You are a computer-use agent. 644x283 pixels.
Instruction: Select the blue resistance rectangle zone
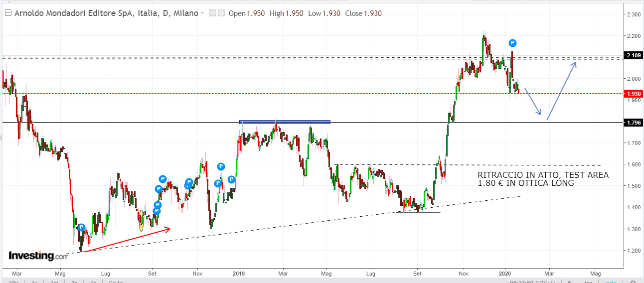(285, 122)
